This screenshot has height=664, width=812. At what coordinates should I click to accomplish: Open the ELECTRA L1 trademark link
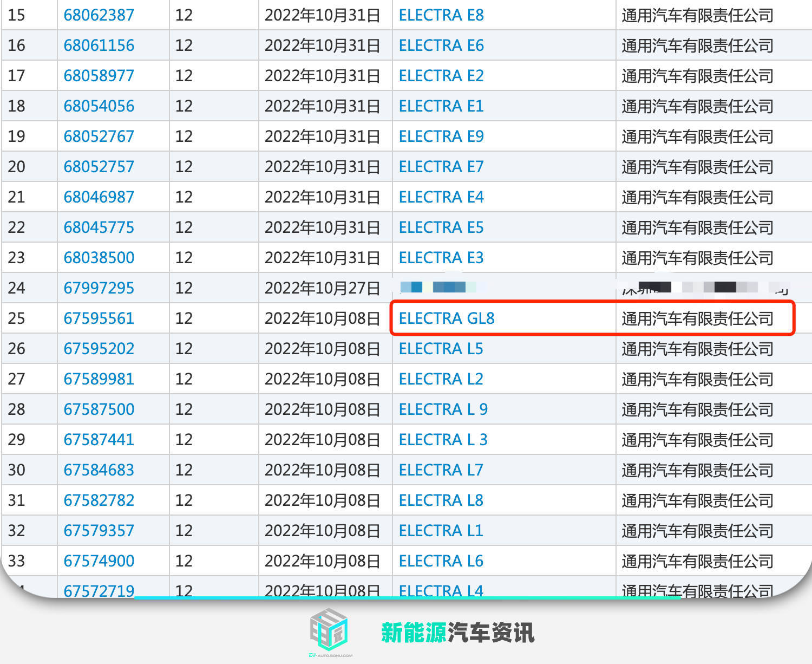(x=441, y=531)
